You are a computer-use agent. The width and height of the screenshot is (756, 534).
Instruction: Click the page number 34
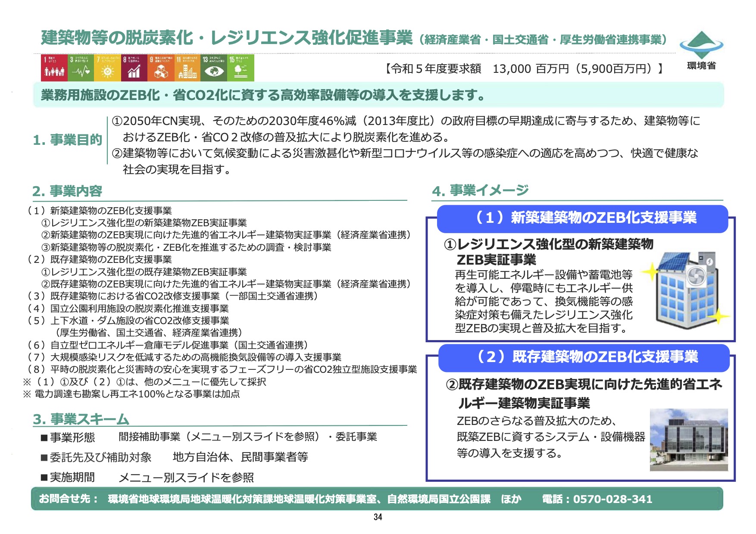[x=378, y=517]
